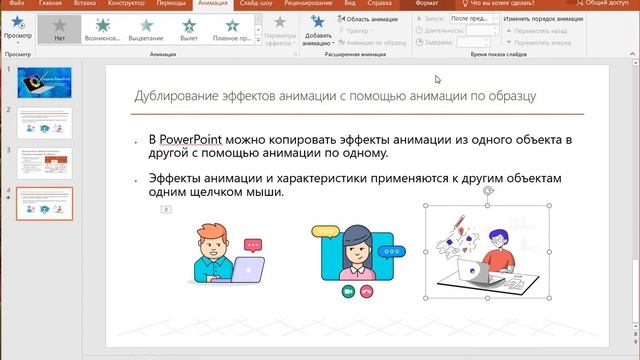This screenshot has width=640, height=360.
Task: Click the Задержка clock icon
Action: pos(419,42)
